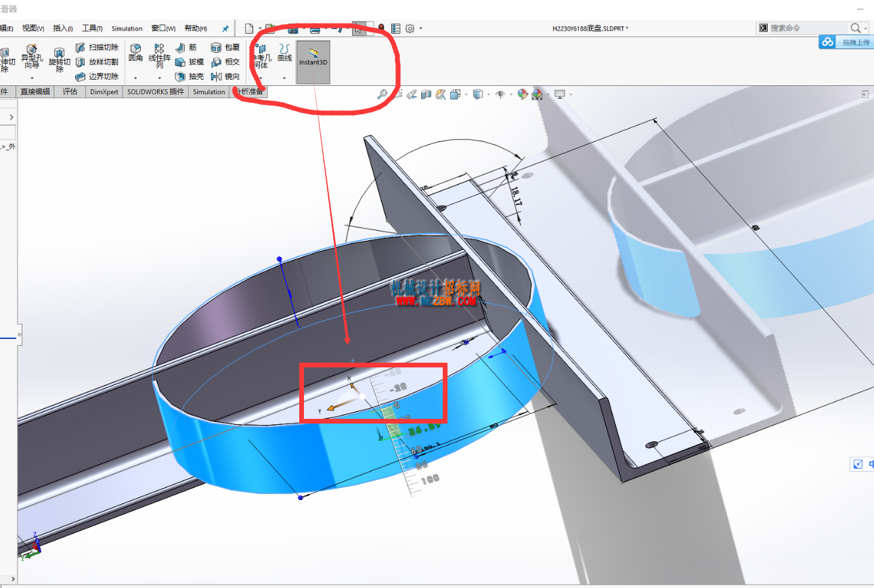Click the Edit Appearance color ball
The image size is (874, 588).
(523, 95)
